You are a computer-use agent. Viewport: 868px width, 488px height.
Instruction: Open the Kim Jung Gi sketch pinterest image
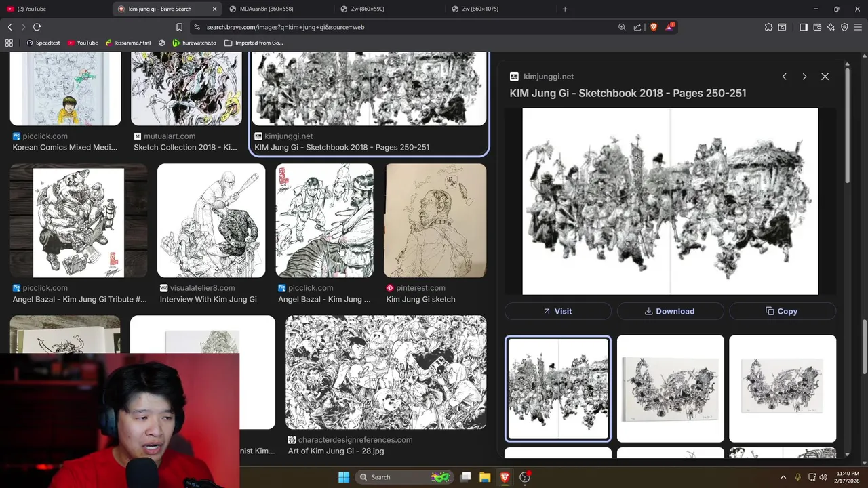(435, 220)
